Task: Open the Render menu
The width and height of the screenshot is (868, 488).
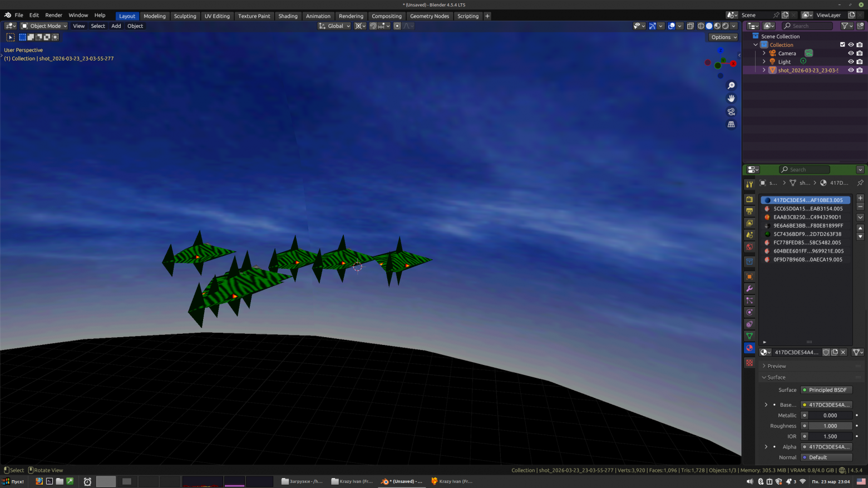Action: click(x=53, y=15)
